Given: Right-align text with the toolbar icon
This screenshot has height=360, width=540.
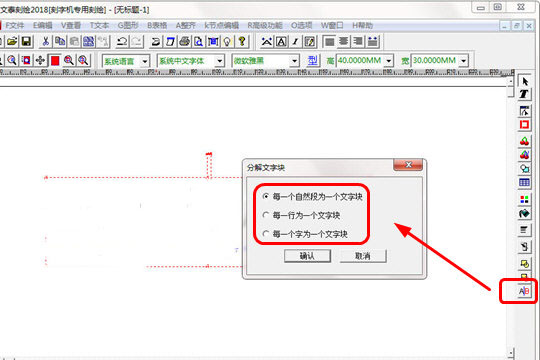Looking at the screenshot, I should (358, 42).
